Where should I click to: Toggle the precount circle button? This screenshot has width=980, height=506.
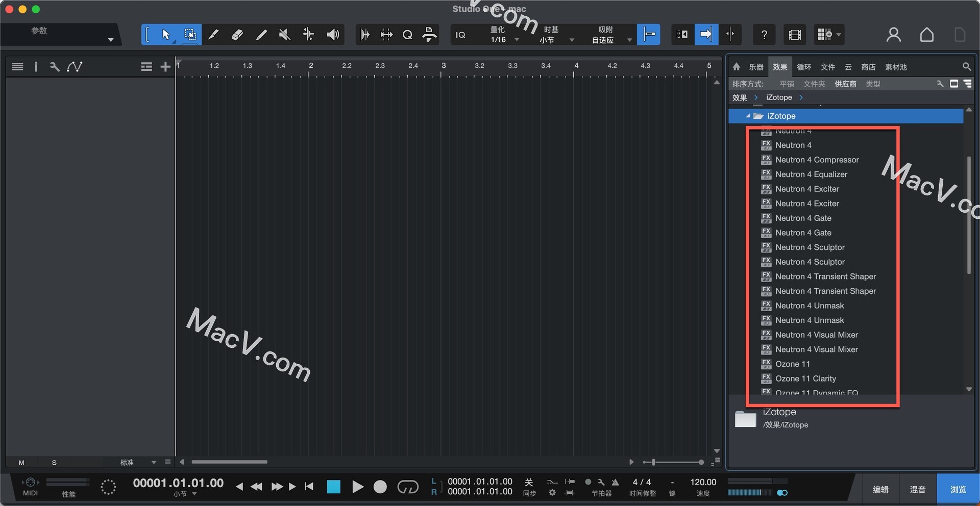pos(588,482)
